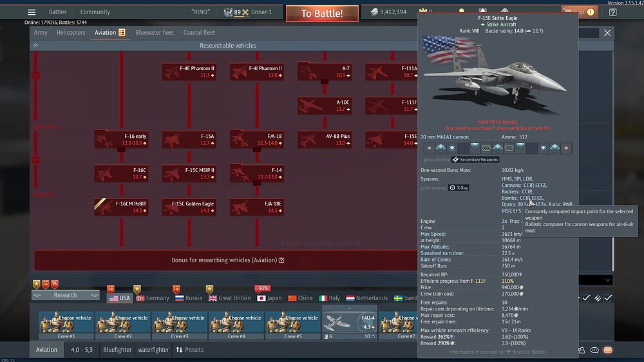This screenshot has height=362, width=644.
Task: Switch to the Helicopters tab
Action: [x=71, y=33]
